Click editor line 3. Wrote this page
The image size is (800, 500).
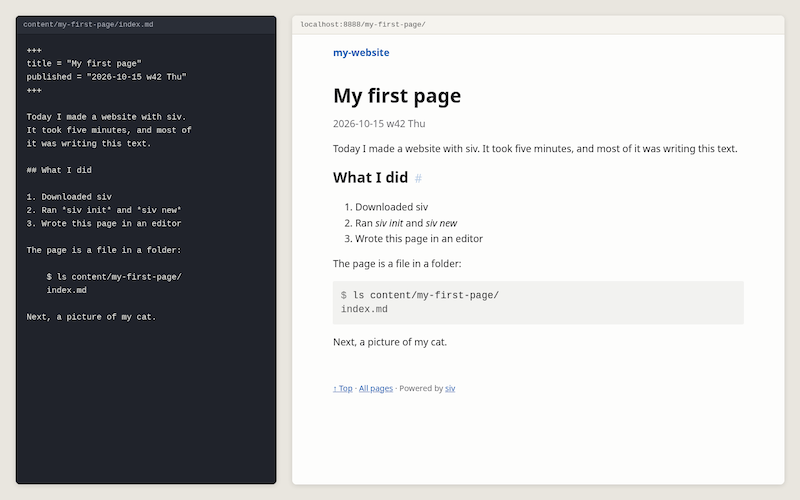[104, 223]
